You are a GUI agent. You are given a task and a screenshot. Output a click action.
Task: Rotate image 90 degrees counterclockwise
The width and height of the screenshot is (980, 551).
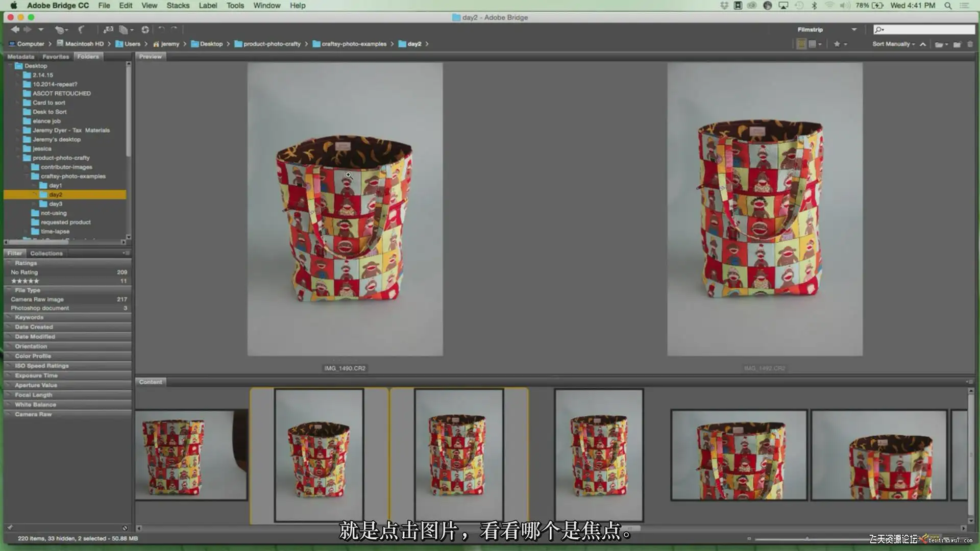coord(162,30)
